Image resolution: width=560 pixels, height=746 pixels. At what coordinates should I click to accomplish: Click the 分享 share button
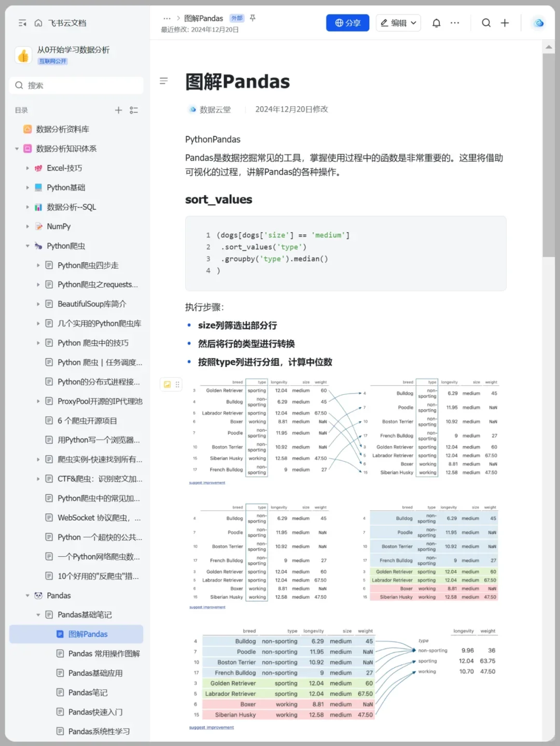(x=347, y=23)
